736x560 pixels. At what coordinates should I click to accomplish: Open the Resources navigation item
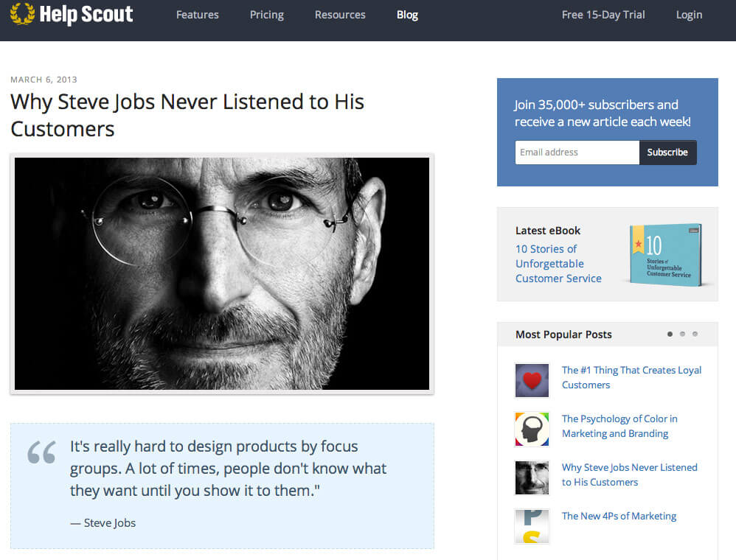340,15
